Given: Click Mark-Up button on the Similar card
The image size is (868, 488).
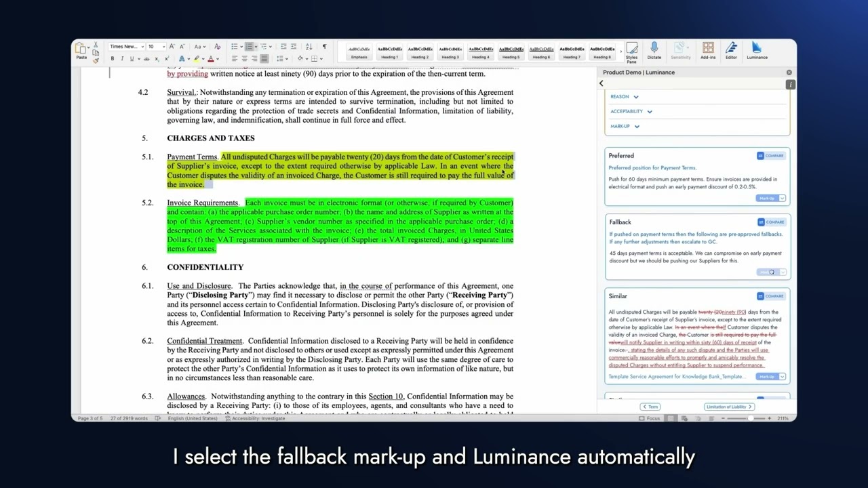Looking at the screenshot, I should (767, 377).
